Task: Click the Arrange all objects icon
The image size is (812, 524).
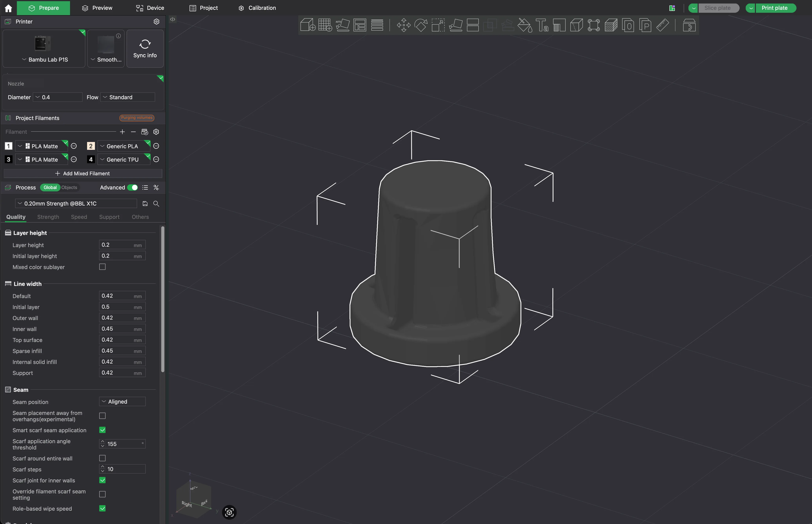Action: (x=360, y=25)
